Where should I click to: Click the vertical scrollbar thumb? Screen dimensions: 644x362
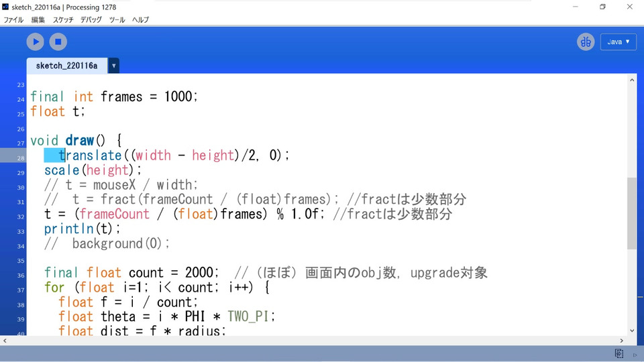(632, 213)
